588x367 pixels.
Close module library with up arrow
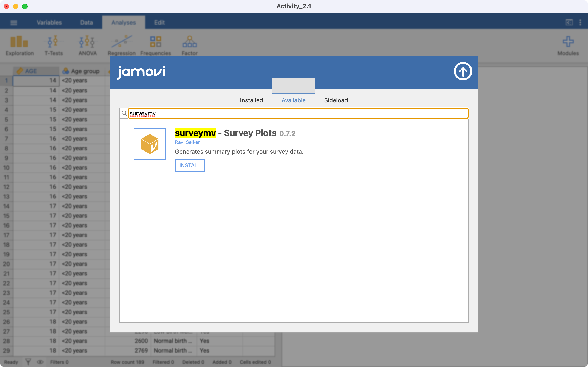[463, 71]
